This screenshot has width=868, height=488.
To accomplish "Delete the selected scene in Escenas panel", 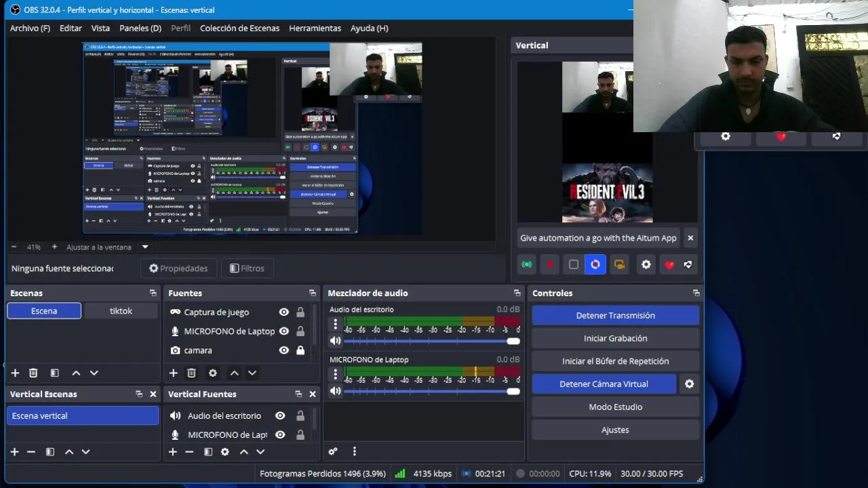I will click(33, 373).
